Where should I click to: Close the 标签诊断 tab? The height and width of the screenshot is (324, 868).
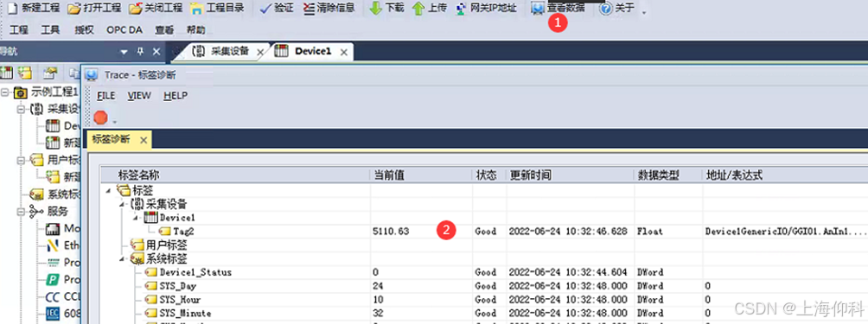pyautogui.click(x=143, y=140)
